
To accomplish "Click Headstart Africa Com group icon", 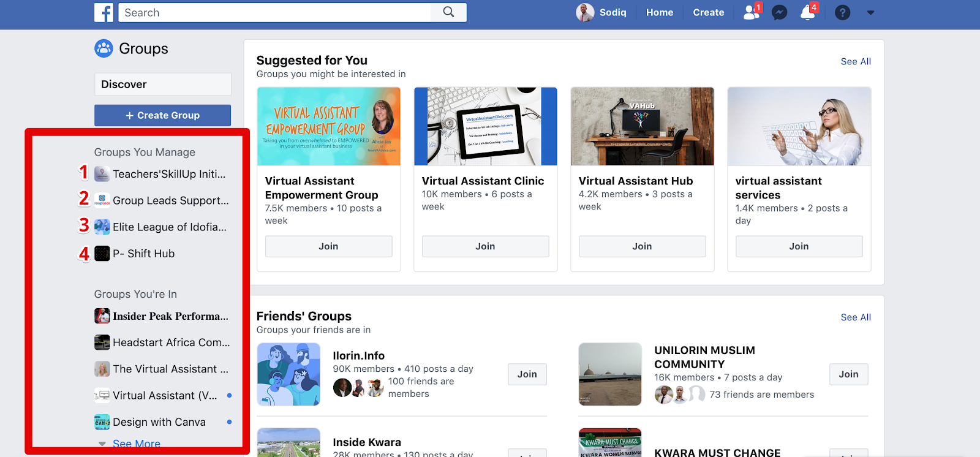I will (x=102, y=342).
